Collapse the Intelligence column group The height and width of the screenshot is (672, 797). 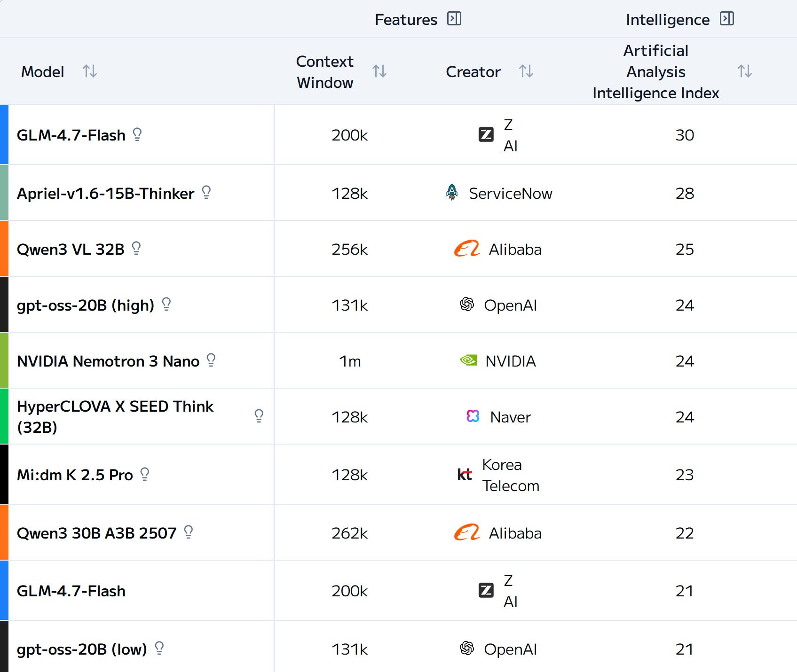pos(727,19)
